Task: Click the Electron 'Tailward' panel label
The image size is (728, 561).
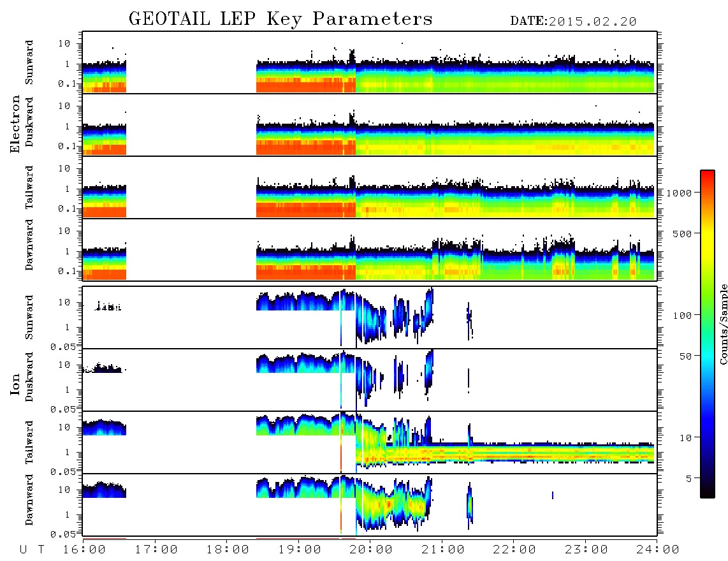Action: click(29, 187)
